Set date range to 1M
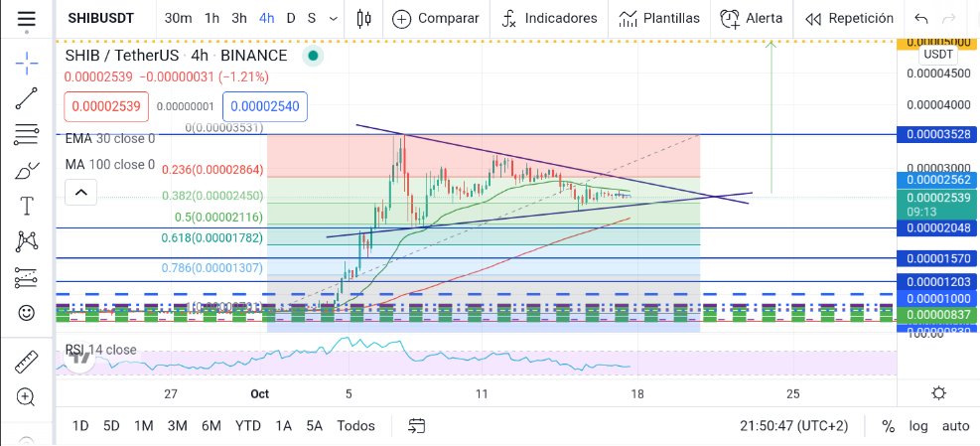 [144, 426]
